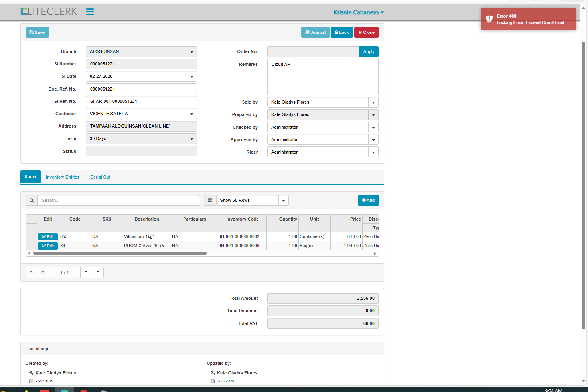Edit the Vitmin pro 1kg item row
Image resolution: width=588 pixels, height=392 pixels.
pos(48,237)
